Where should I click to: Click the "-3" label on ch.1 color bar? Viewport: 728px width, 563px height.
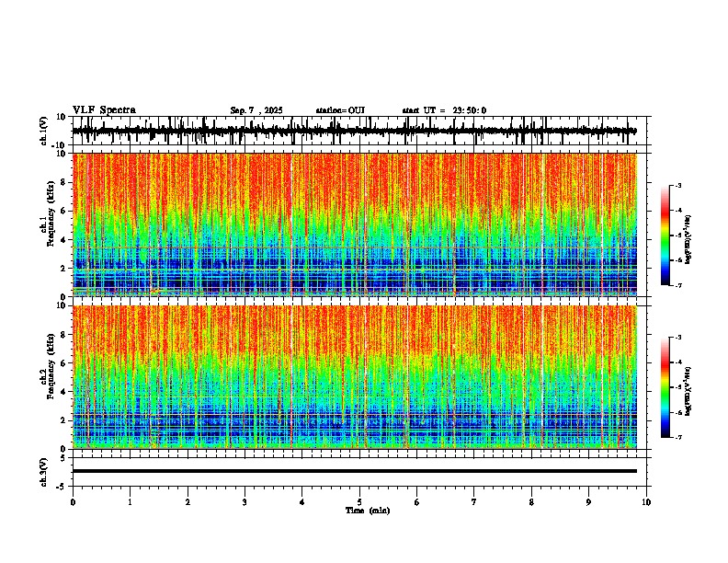click(677, 185)
